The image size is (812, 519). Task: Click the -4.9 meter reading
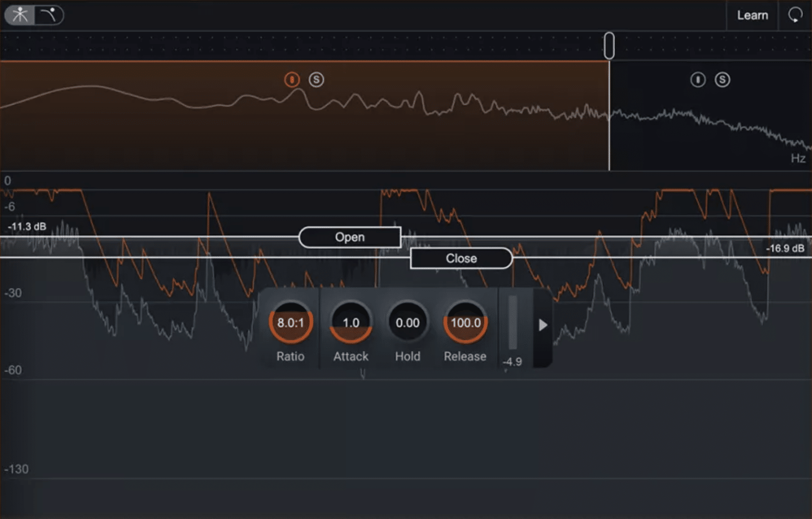512,362
